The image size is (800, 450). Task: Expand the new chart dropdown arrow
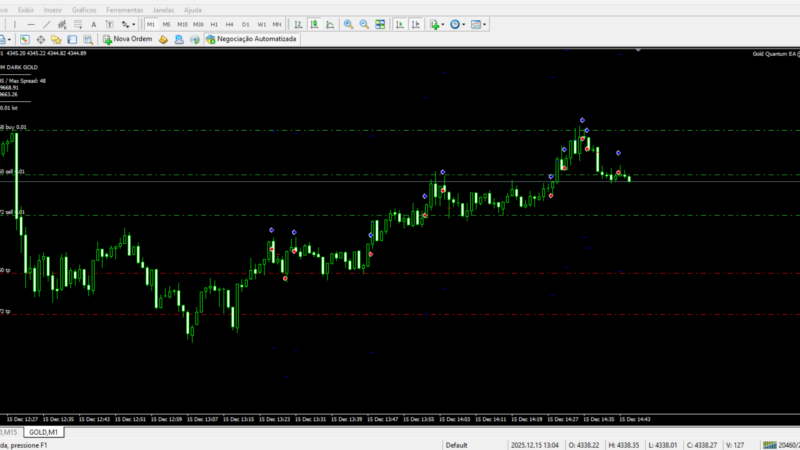tap(9, 39)
